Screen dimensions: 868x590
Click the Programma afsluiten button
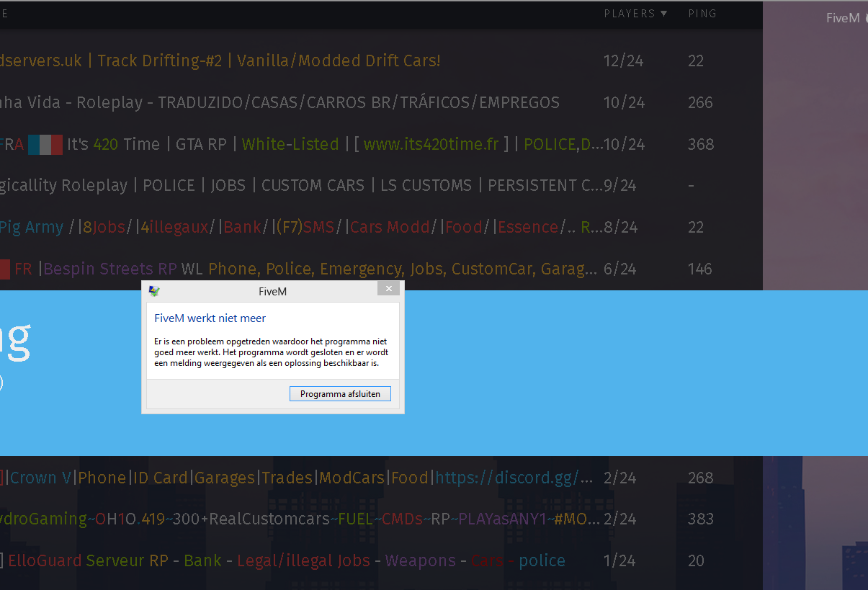(x=340, y=394)
